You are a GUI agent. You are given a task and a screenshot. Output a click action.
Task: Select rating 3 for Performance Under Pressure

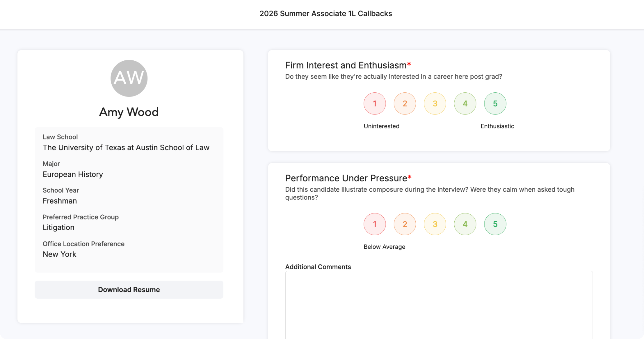[435, 224]
